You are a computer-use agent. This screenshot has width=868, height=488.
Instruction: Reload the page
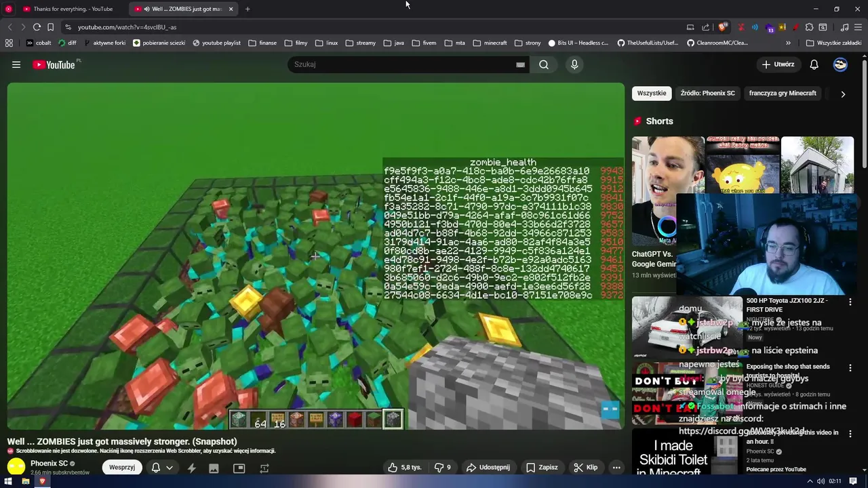[37, 27]
